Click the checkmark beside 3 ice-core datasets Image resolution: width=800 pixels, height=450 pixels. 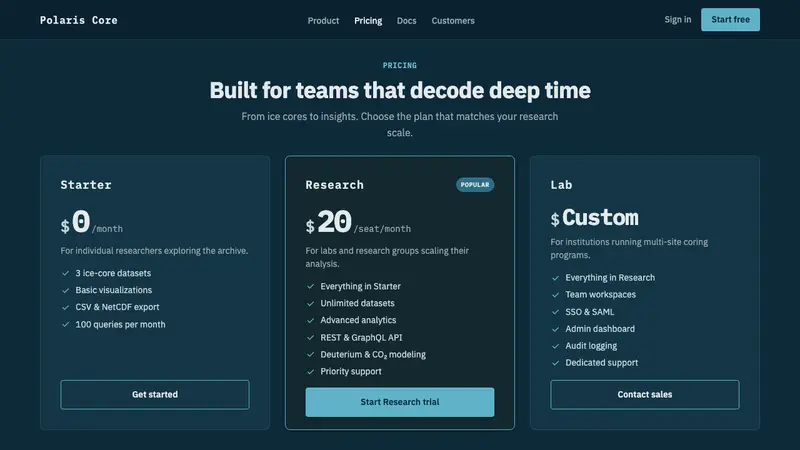pyautogui.click(x=65, y=273)
